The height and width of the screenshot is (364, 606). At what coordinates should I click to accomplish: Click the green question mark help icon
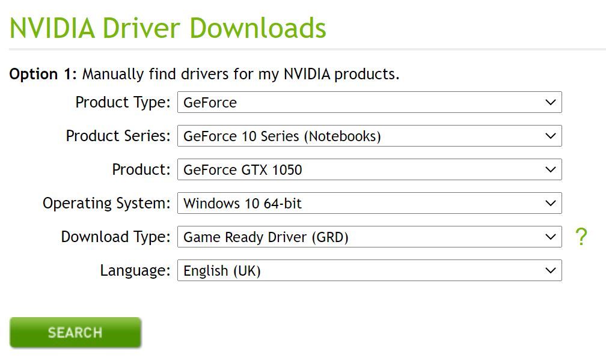(581, 237)
